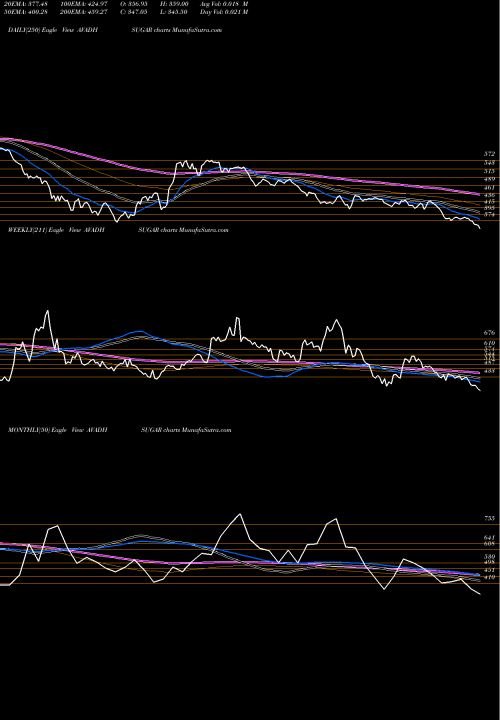Click the 20EMA value readout

pos(24,4)
